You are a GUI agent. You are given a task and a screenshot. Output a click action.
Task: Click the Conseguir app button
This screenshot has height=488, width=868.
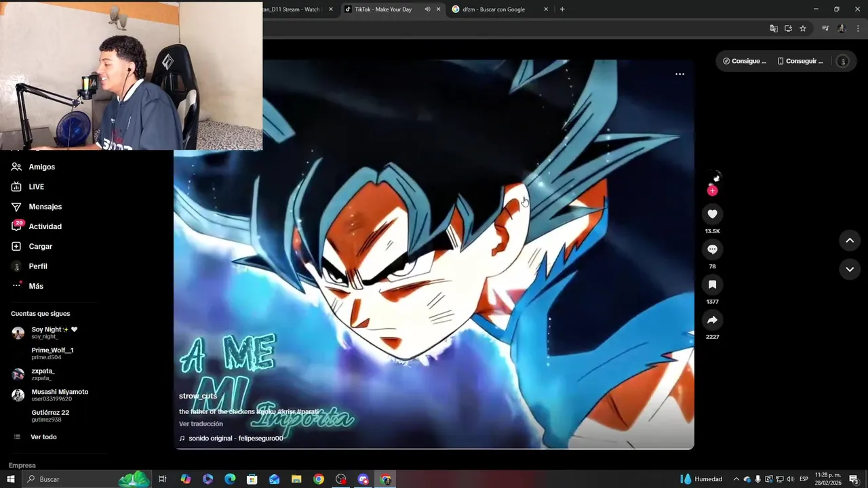[800, 61]
